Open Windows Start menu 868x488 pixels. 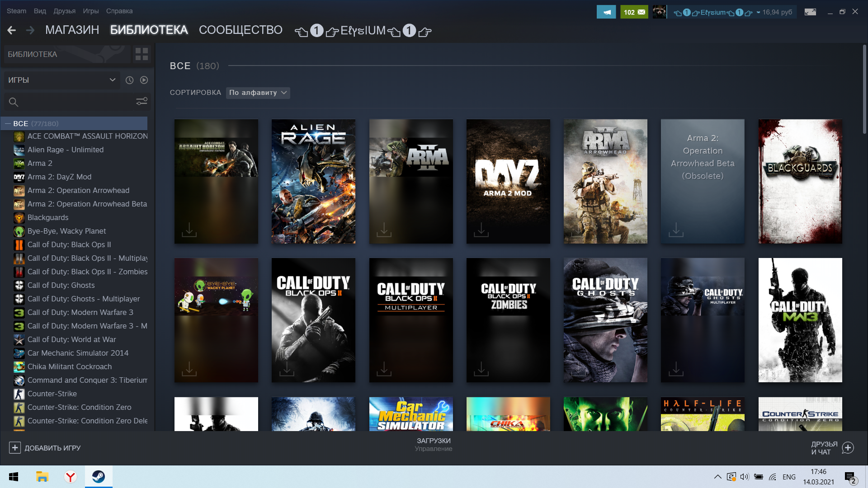click(x=14, y=477)
